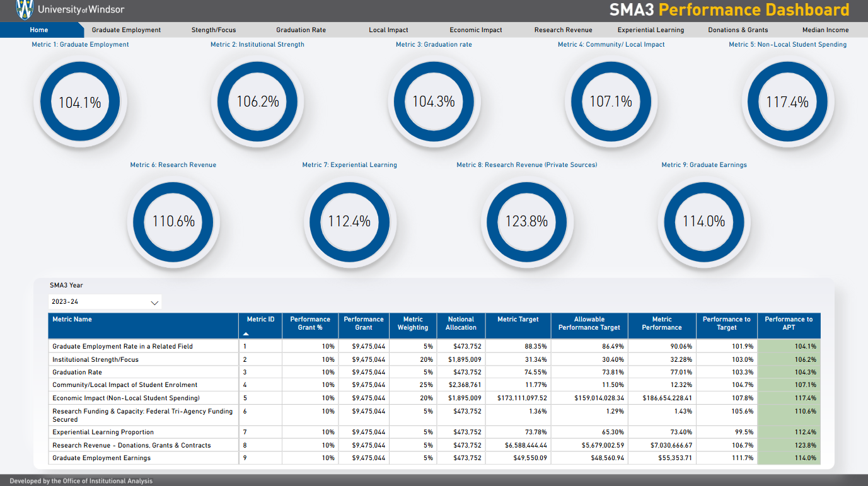This screenshot has width=868, height=486.
Task: Select the Donations & Grants tab
Action: tap(738, 29)
